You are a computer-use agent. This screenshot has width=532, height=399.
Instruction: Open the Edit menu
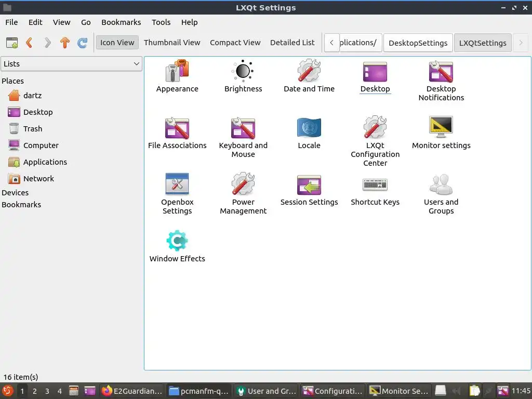[x=35, y=22]
